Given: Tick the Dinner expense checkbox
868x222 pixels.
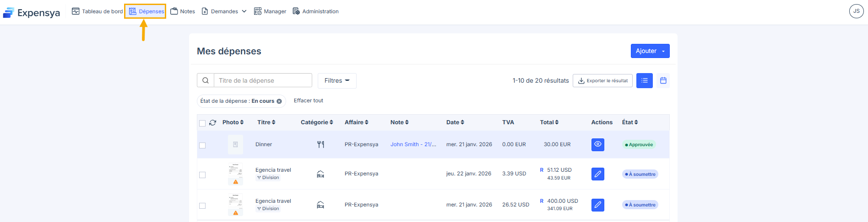Looking at the screenshot, I should tap(202, 145).
